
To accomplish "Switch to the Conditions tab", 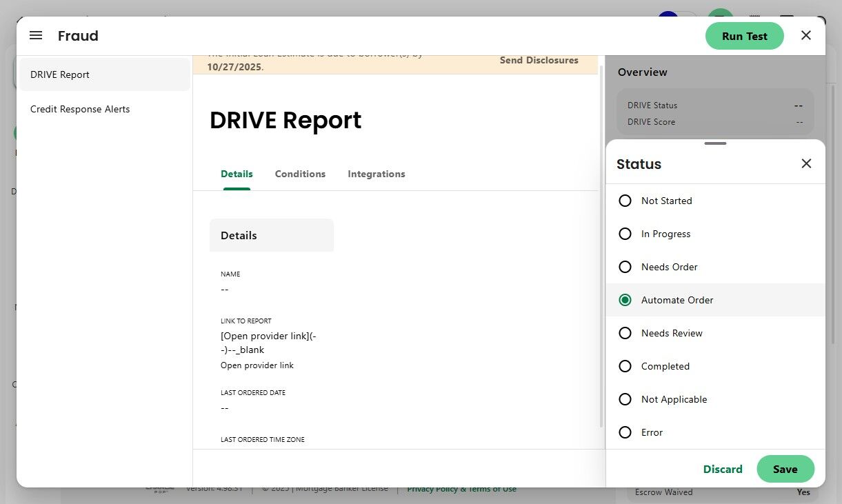I will click(x=300, y=174).
